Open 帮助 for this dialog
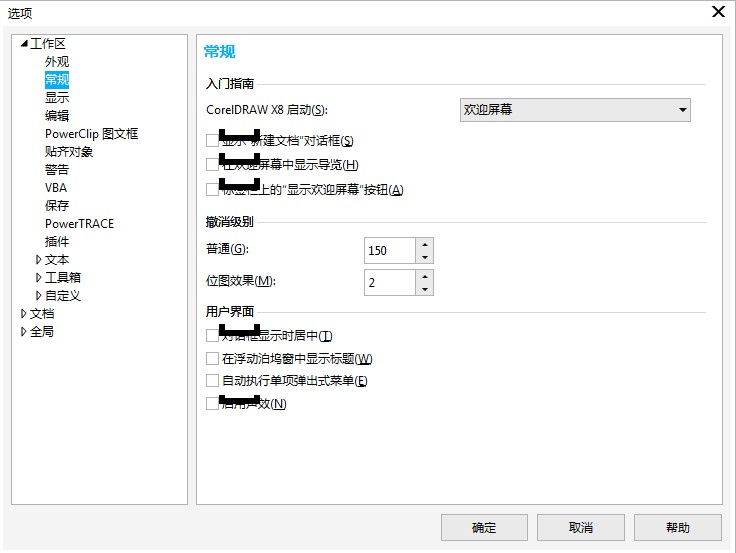736x553 pixels. coord(678,528)
